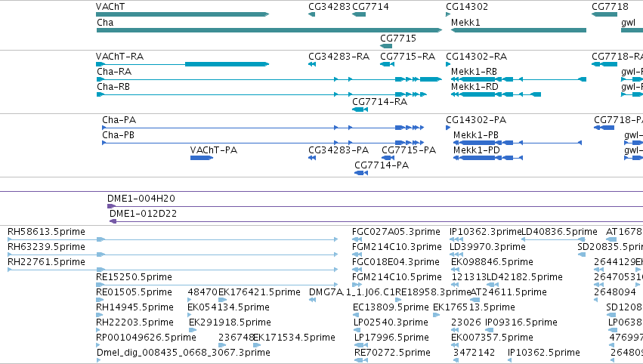
Task: Click the CG7718 gene bar
Action: pyautogui.click(x=604, y=14)
